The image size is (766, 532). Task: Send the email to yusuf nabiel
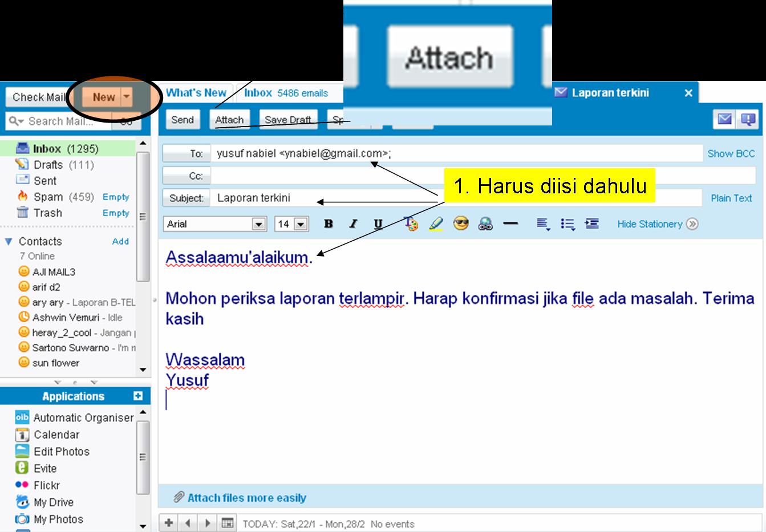click(183, 119)
